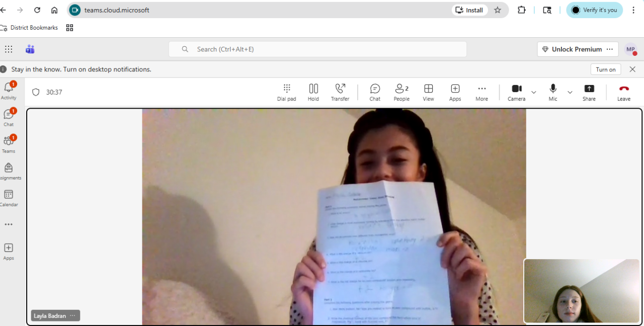The width and height of the screenshot is (644, 326).
Task: Put the call on Hold
Action: 313,92
